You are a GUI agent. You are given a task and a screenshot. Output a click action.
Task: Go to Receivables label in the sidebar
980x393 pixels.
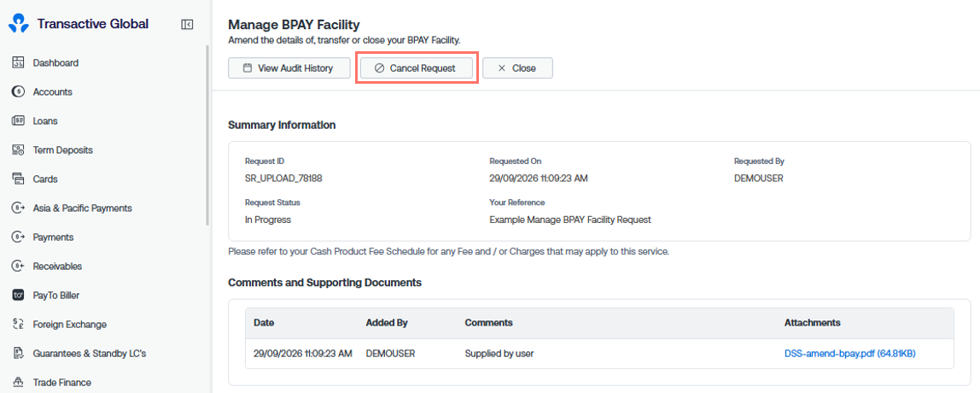[x=57, y=266]
